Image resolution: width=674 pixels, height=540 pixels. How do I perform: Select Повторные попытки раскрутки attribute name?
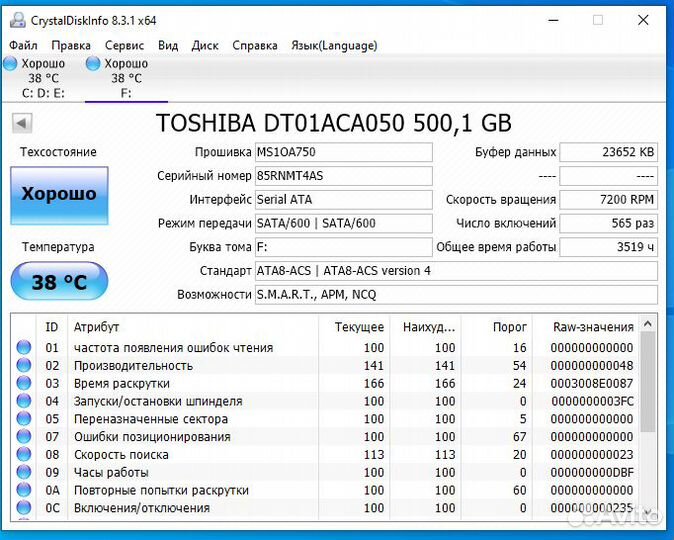point(161,490)
